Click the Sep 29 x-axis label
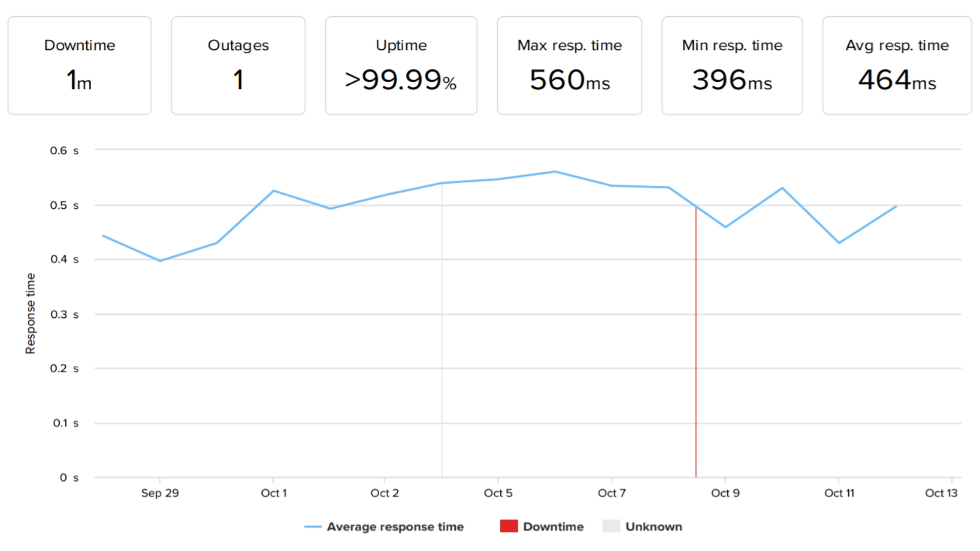The height and width of the screenshot is (551, 980). click(160, 493)
